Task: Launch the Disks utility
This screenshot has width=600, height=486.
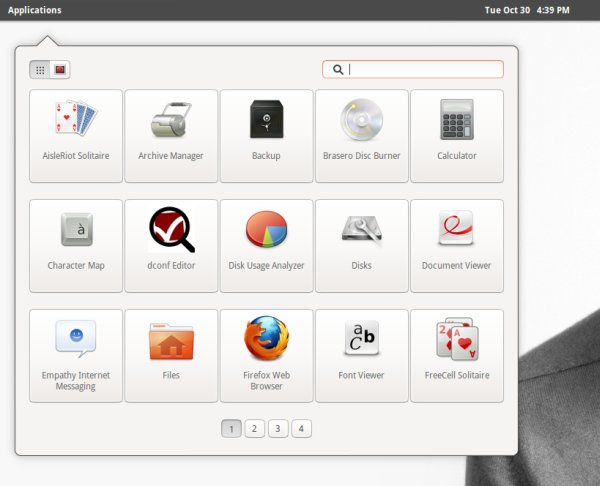Action: point(362,246)
